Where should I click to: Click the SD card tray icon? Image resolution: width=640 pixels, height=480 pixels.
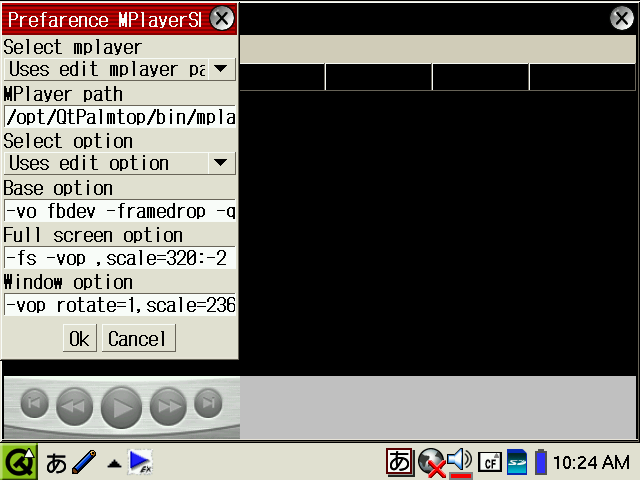(x=517, y=462)
